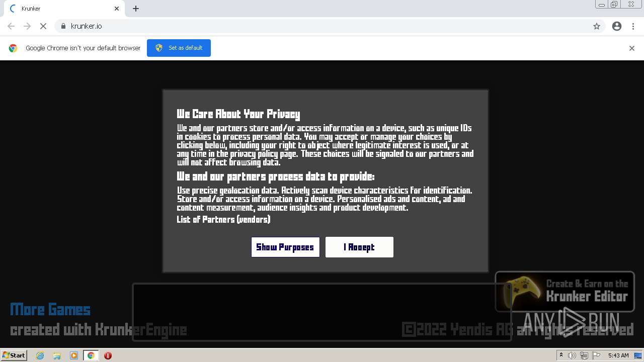Viewport: 644px width, 362px height.
Task: Open network status tray icon
Action: pyautogui.click(x=584, y=355)
